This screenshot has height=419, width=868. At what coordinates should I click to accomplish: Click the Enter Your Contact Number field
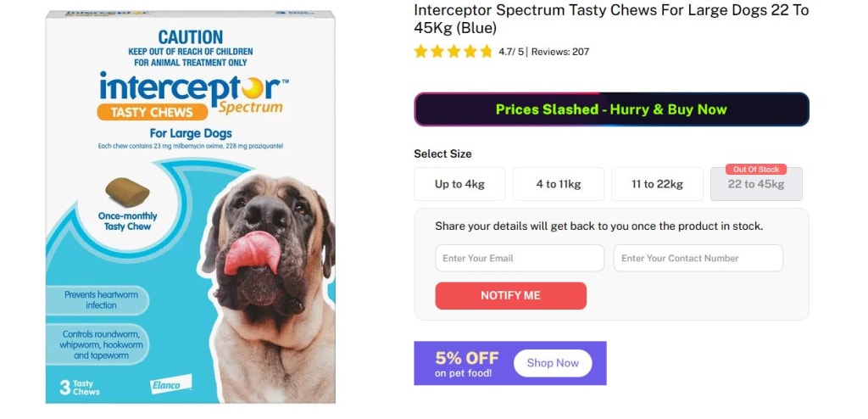[698, 258]
